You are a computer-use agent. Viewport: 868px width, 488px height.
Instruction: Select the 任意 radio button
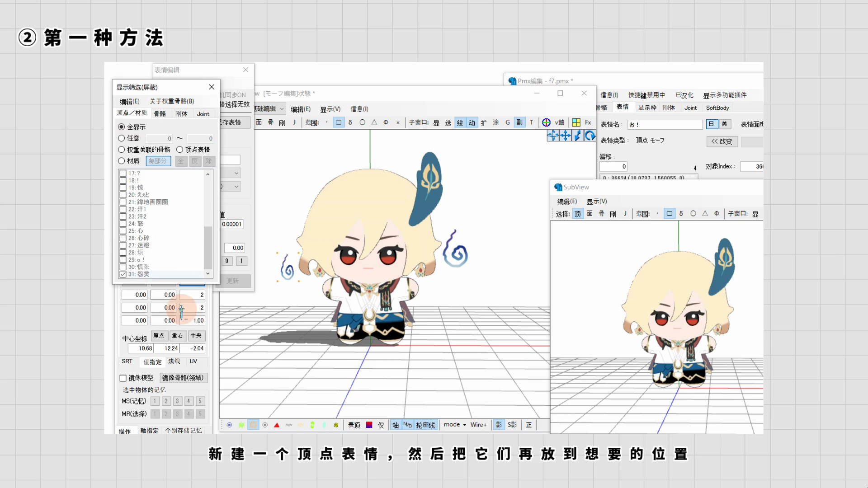point(121,138)
